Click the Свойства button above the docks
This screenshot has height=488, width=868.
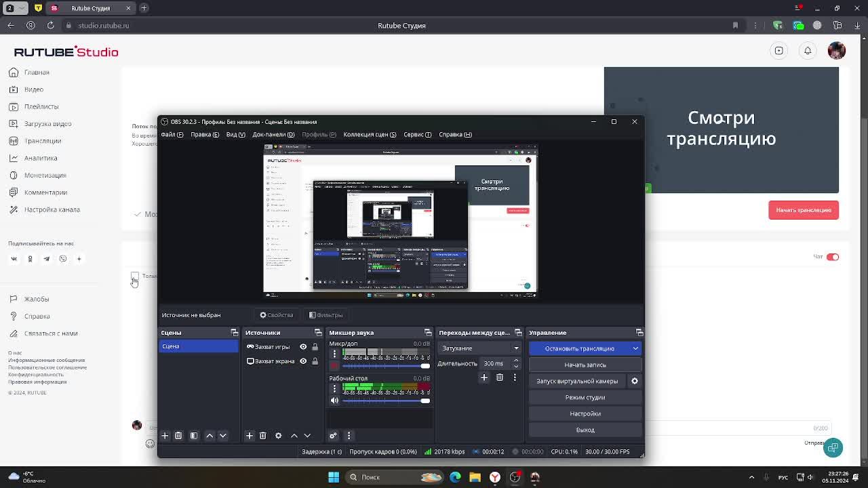click(277, 315)
